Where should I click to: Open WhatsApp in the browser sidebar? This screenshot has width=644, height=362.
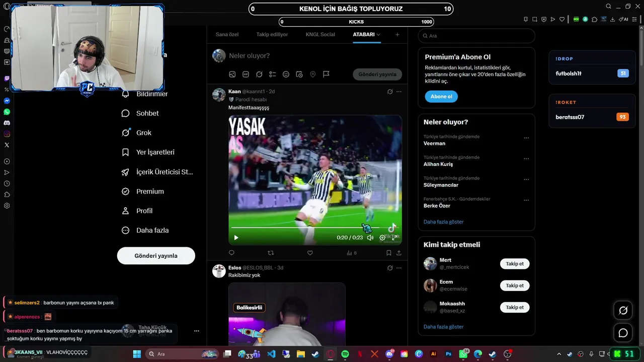pyautogui.click(x=7, y=112)
